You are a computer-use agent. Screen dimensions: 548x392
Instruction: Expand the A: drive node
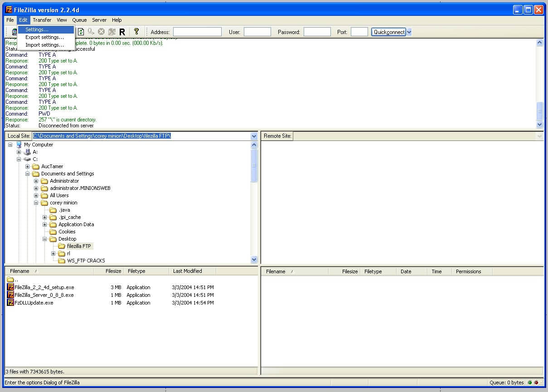pos(19,152)
